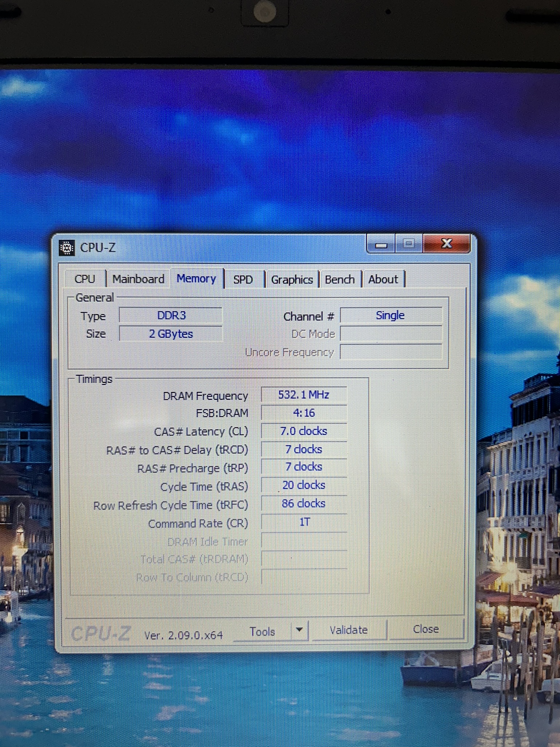Open the SPD tab

click(243, 279)
